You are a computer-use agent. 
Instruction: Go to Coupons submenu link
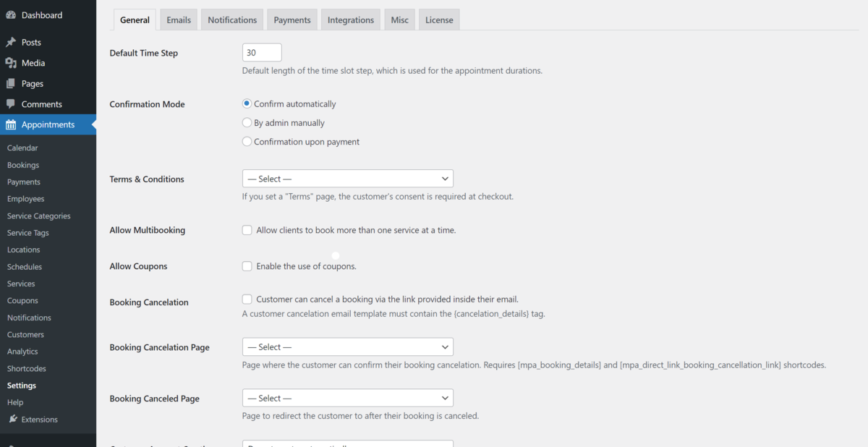(22, 301)
